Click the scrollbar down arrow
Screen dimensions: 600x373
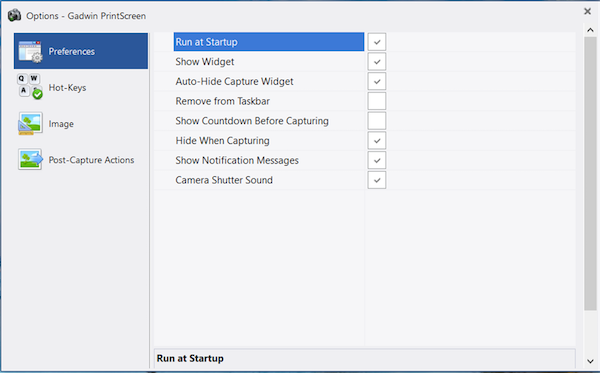[590, 361]
